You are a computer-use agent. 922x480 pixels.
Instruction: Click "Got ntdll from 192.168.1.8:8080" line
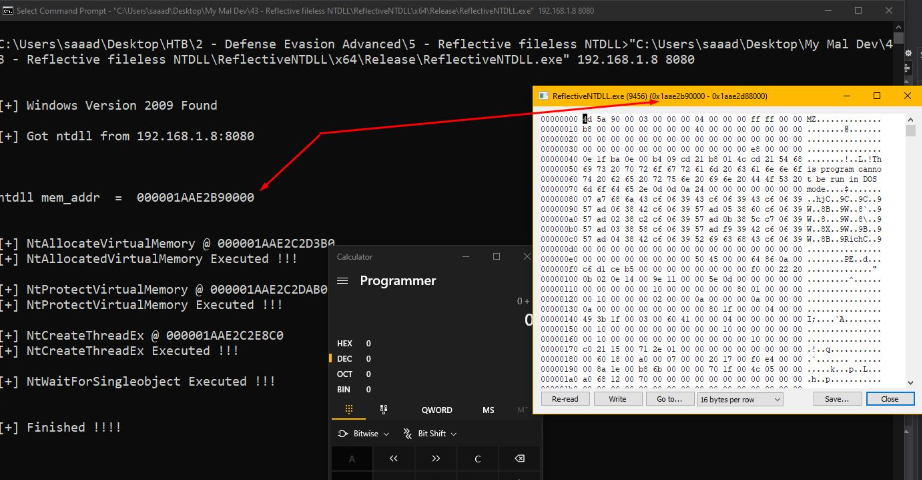(127, 136)
